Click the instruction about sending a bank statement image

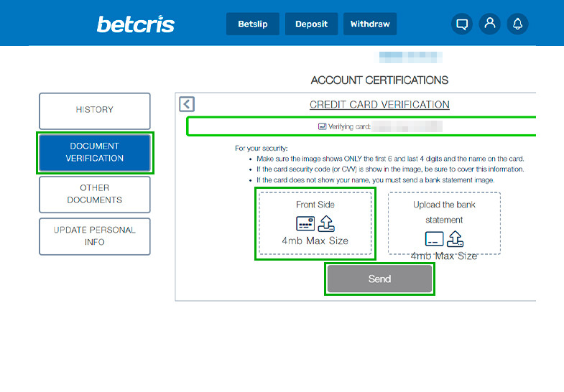pos(376,180)
